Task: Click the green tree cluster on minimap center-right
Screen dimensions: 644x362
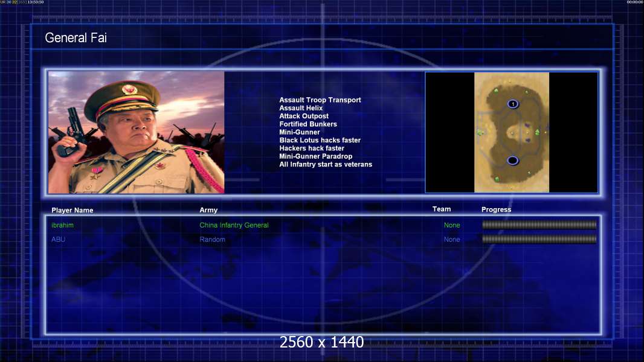Action: (537, 132)
